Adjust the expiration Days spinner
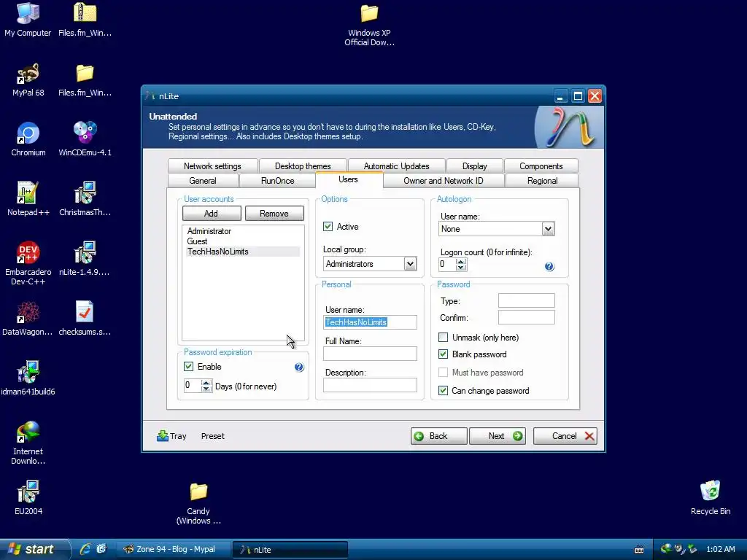Viewport: 747px width, 560px height. click(x=206, y=386)
